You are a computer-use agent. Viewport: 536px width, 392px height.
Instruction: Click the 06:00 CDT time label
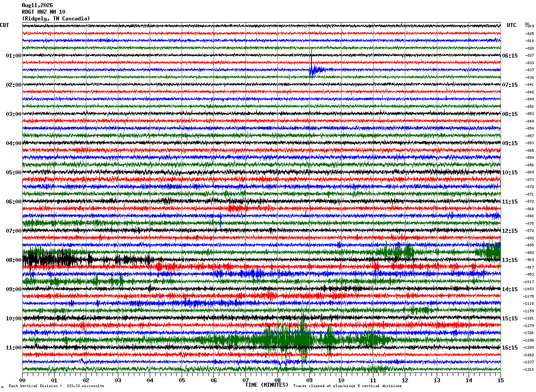(14, 202)
